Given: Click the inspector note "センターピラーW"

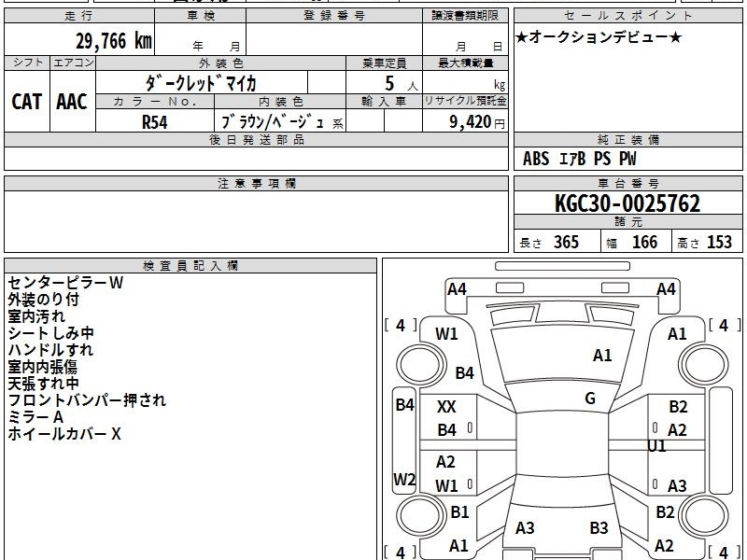Looking at the screenshot, I should (x=65, y=283).
